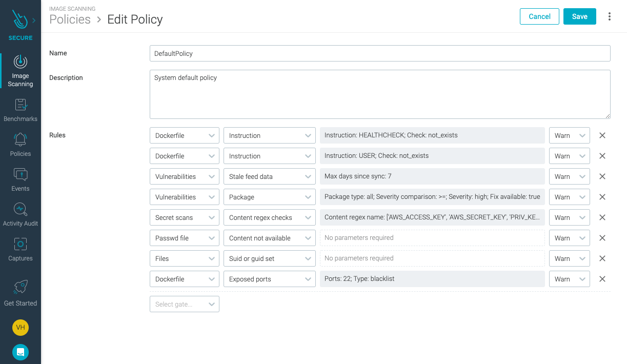Open Benchmarks section in sidebar
Viewport: 627px width, 364px height.
21,110
